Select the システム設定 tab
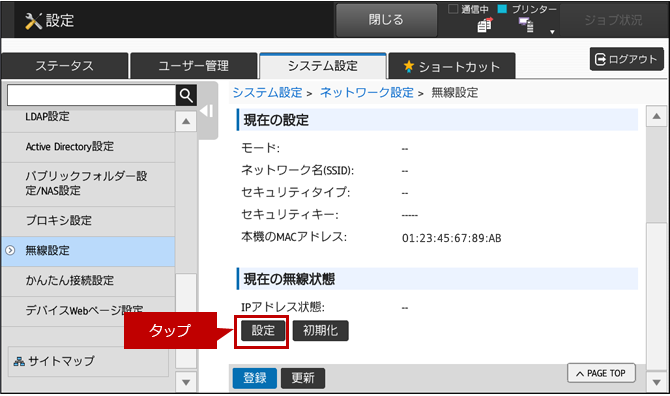 pos(323,66)
